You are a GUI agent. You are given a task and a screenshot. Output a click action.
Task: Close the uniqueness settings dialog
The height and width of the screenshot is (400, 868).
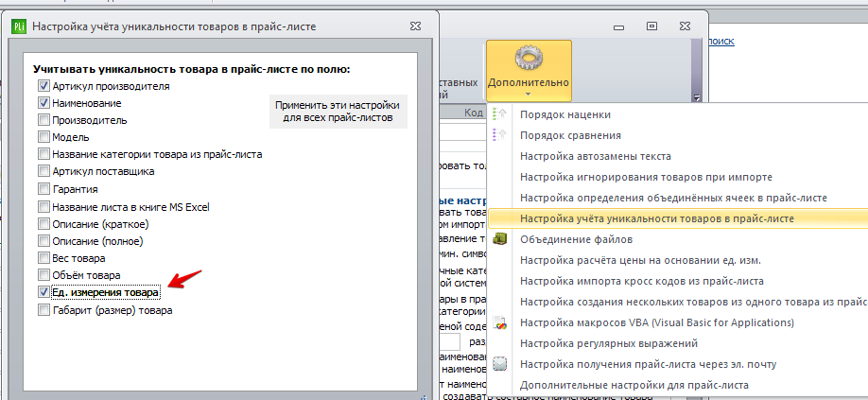(415, 26)
